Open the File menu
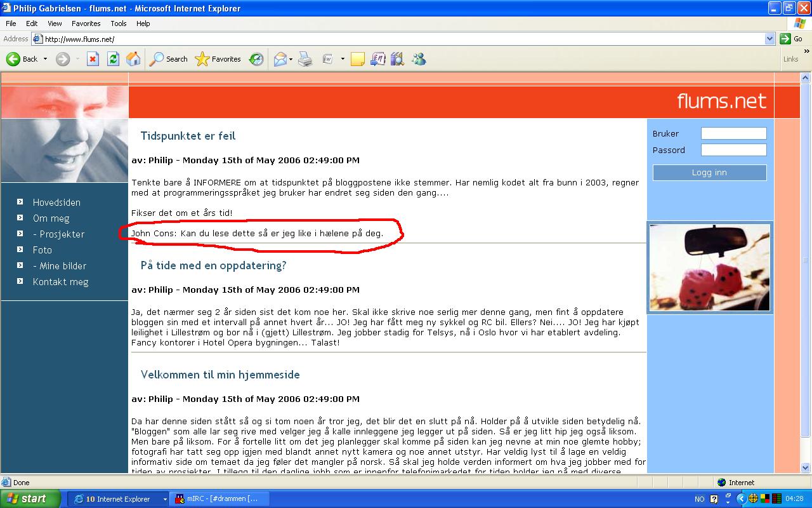This screenshot has height=508, width=812. (x=11, y=23)
